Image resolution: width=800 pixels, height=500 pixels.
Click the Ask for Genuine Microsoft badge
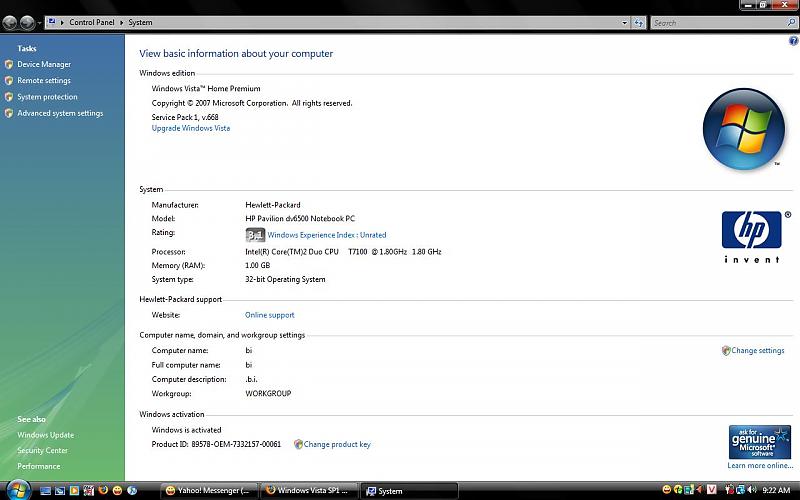click(760, 442)
